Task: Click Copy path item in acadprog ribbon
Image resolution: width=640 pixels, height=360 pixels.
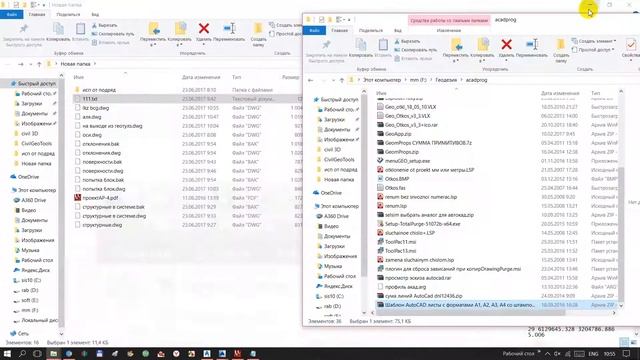Action: 416,50
